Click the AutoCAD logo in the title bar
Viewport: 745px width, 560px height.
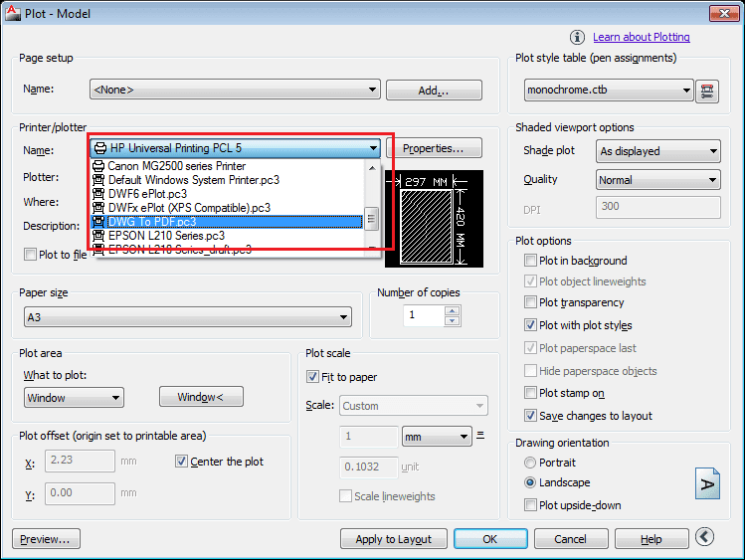[13, 13]
